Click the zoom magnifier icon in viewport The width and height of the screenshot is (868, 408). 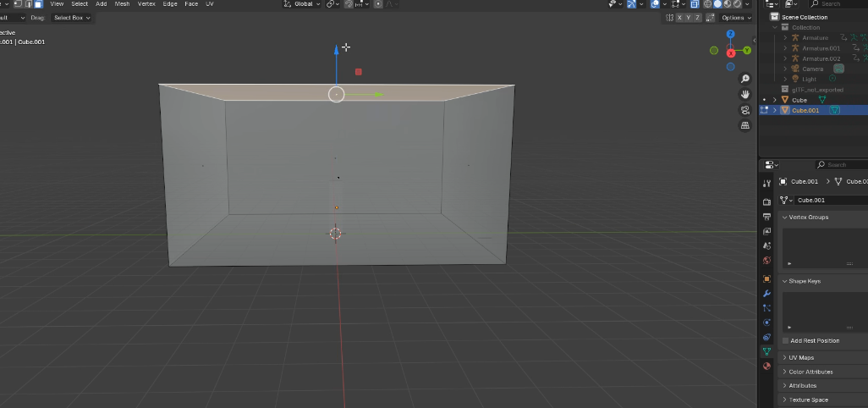[x=745, y=79]
